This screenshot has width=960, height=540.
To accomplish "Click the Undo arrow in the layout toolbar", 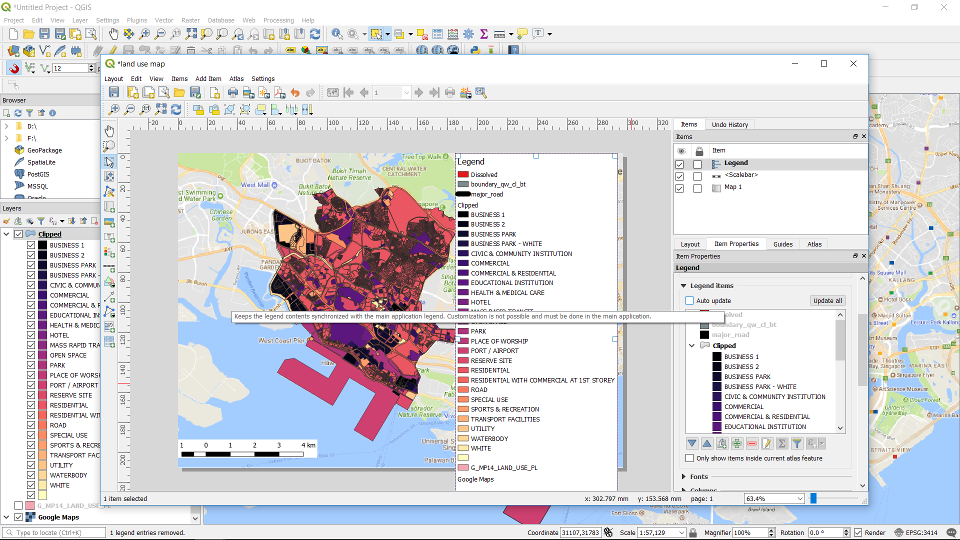I will pos(295,93).
